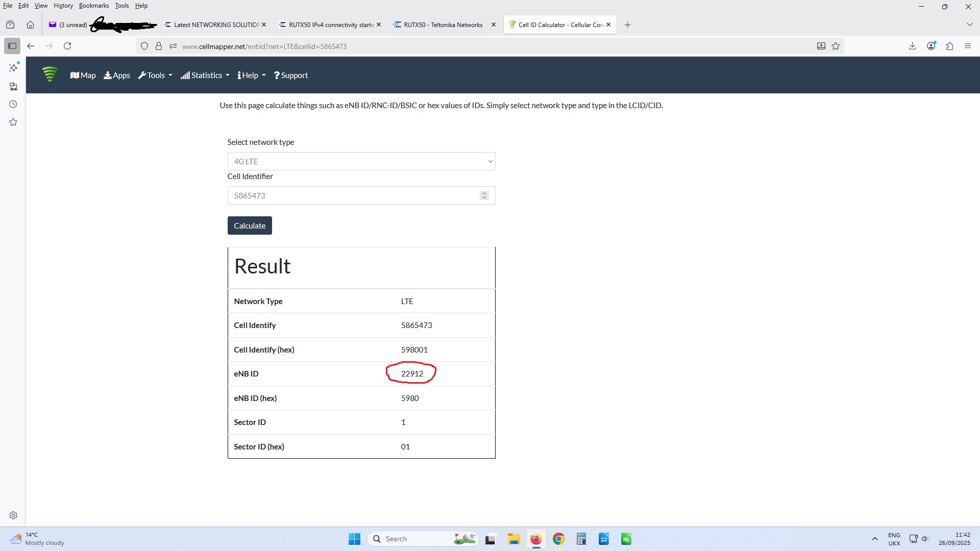This screenshot has width=980, height=551.
Task: Toggle the Firefox sidebar button
Action: pos(12,46)
